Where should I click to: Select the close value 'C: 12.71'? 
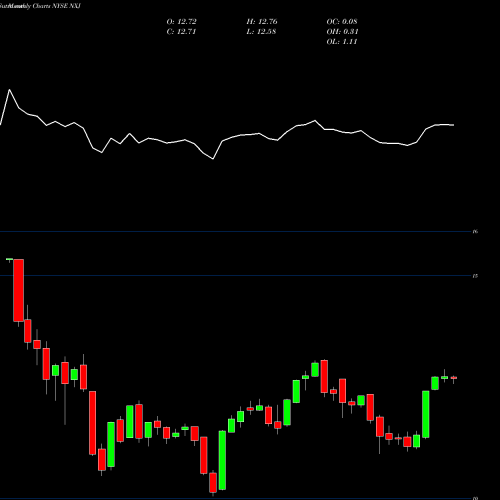tap(181, 32)
